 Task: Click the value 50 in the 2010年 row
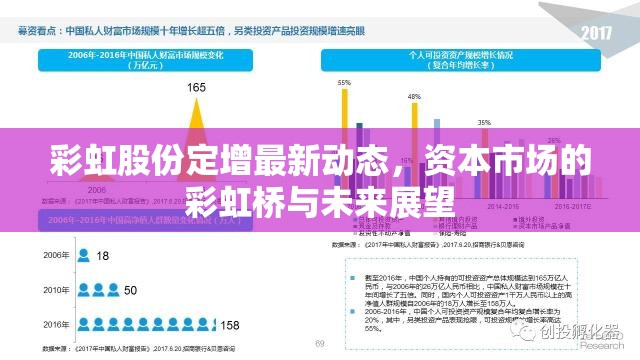[130, 291]
